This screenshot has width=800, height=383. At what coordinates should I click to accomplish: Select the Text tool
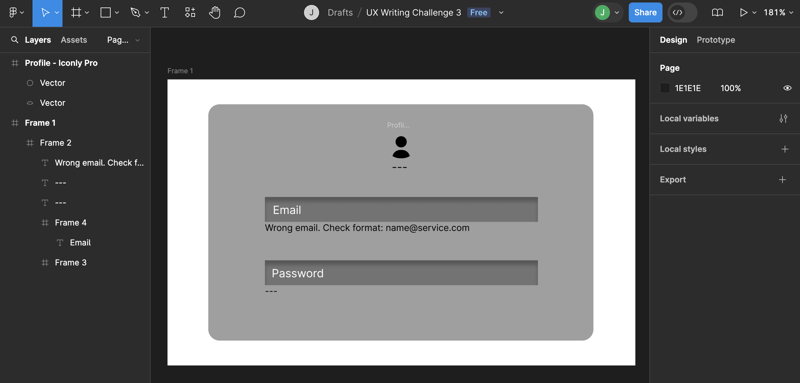coord(164,13)
